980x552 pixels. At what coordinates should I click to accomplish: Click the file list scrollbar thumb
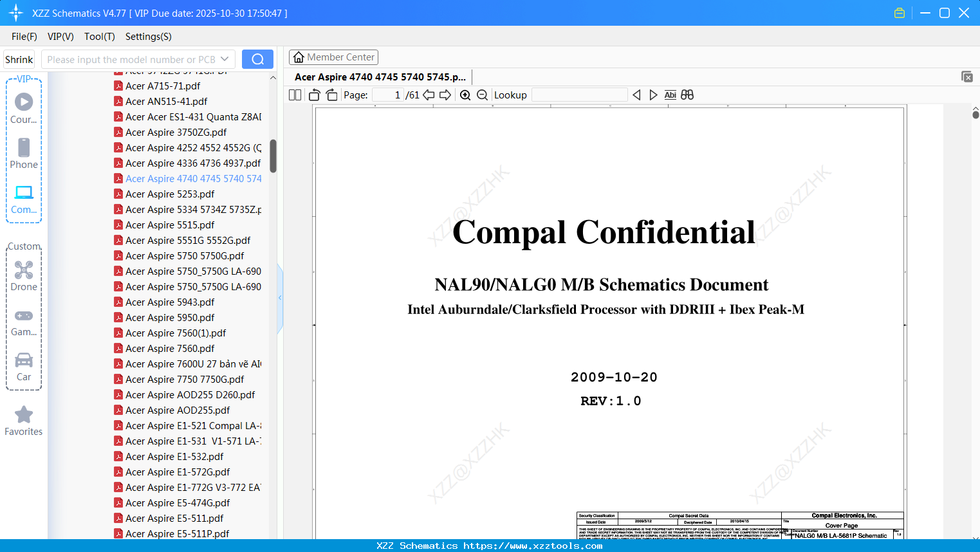click(273, 156)
